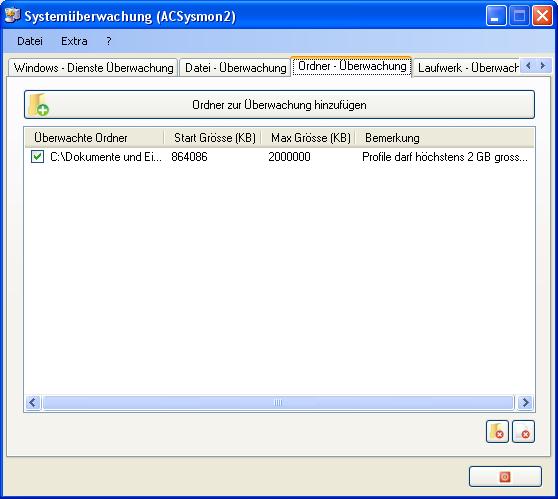Click the ACSysmon2 application icon in title bar
The width and height of the screenshot is (558, 499).
point(12,16)
